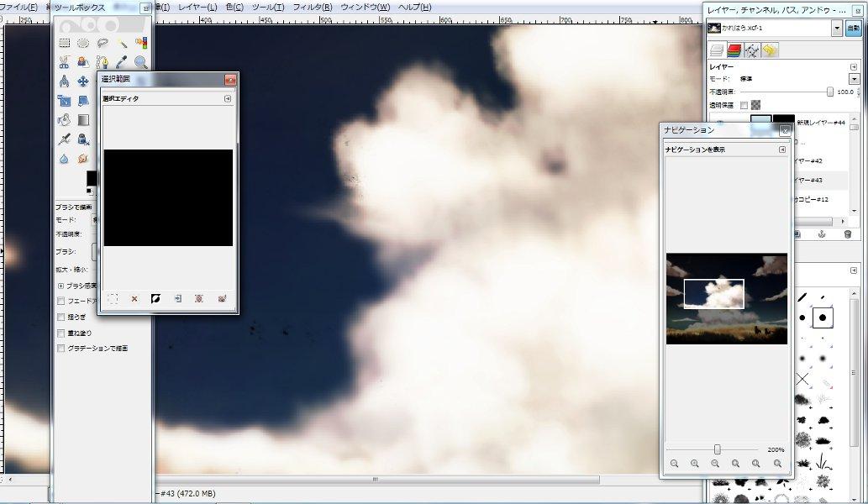Image resolution: width=868 pixels, height=504 pixels.
Task: Open ウィンドウ(W) menu
Action: pos(365,8)
